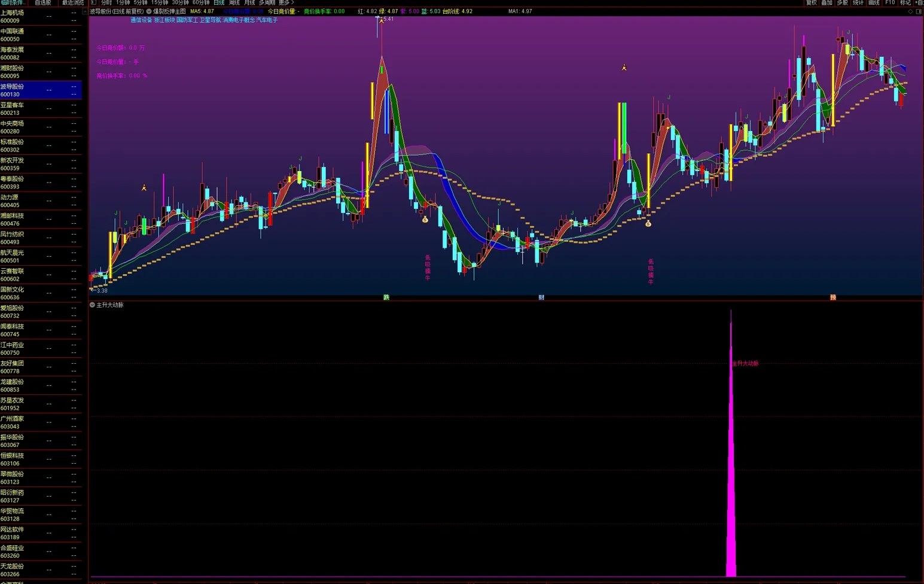Switch to 日线 daily chart
Image resolution: width=924 pixels, height=584 pixels.
pyautogui.click(x=219, y=3)
